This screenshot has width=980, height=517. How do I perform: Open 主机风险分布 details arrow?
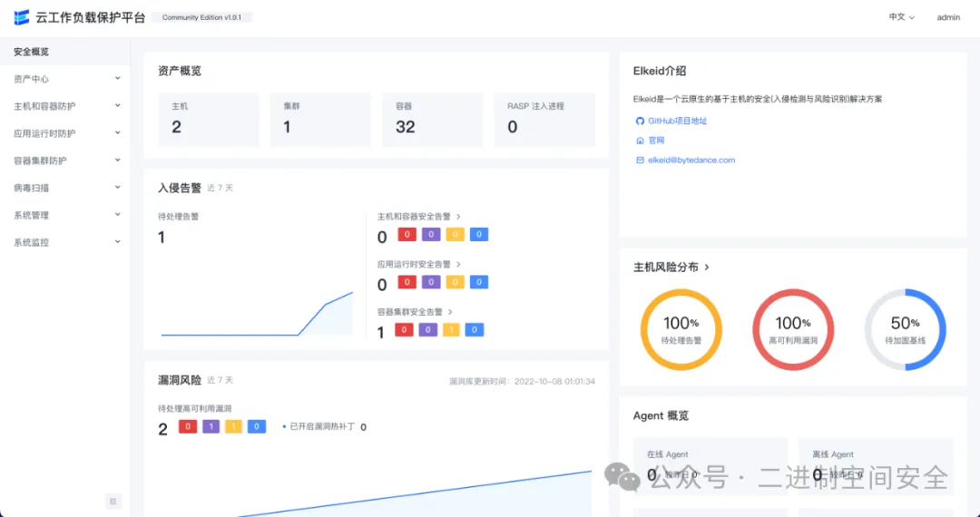tap(707, 268)
